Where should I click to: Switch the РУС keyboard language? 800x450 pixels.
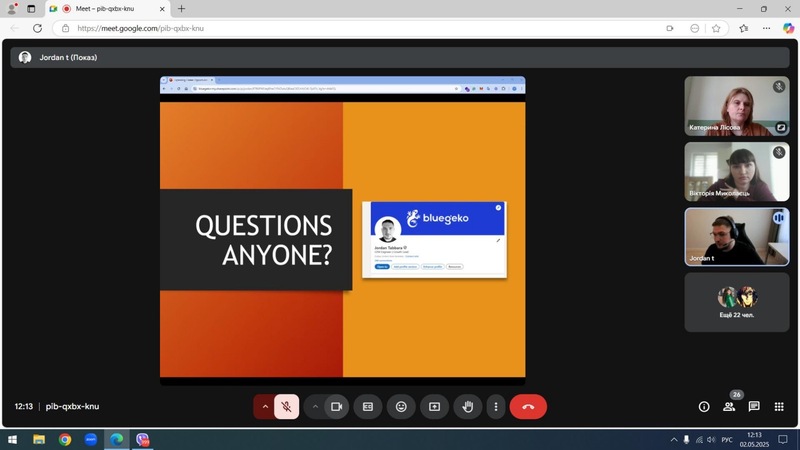[x=727, y=439]
